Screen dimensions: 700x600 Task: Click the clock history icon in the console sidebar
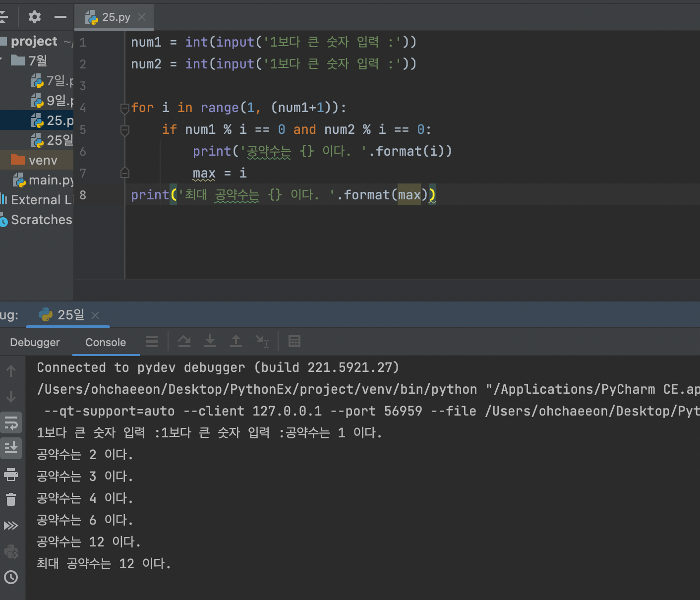tap(11, 577)
